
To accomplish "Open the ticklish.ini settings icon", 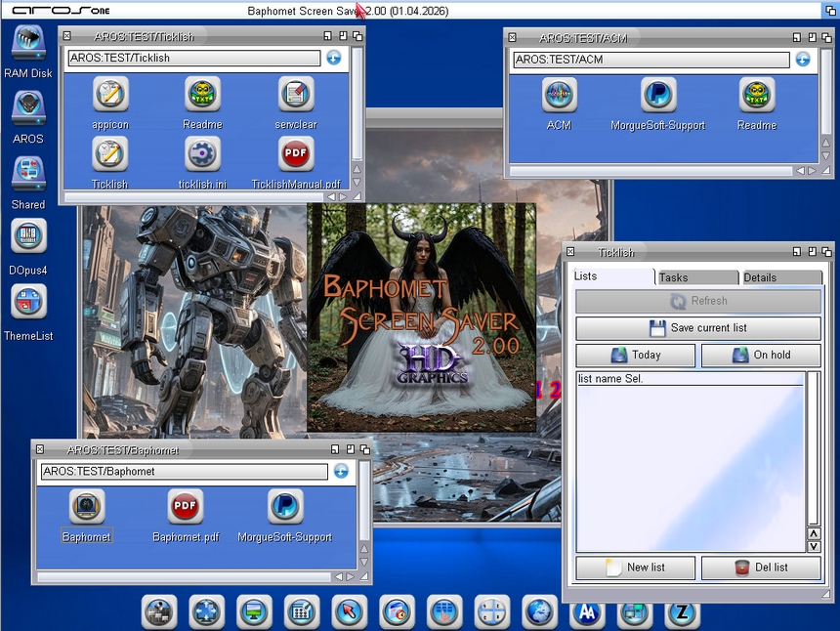I will pyautogui.click(x=202, y=156).
